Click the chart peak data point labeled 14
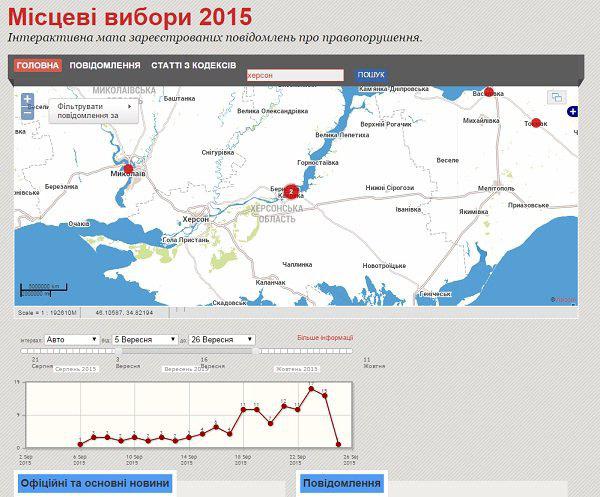The image size is (600, 497). pos(312,388)
